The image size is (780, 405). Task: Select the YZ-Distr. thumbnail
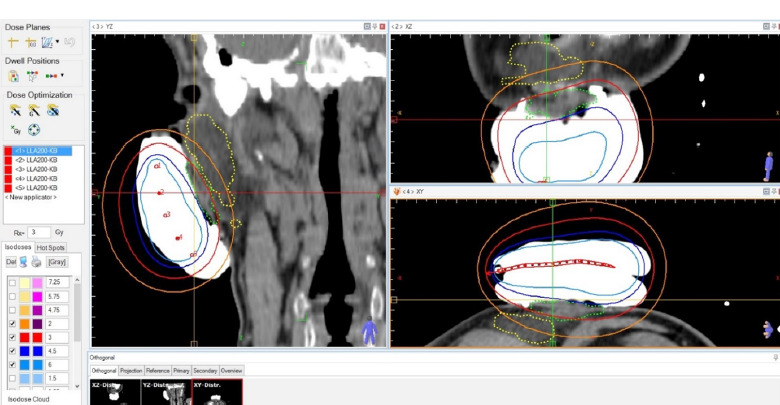point(165,392)
